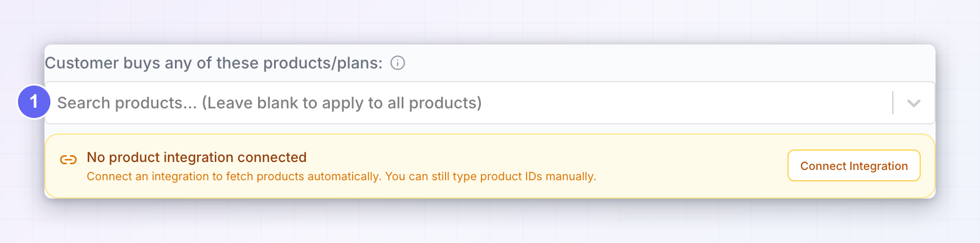This screenshot has height=243, width=980.
Task: Click the downward chevron at the search field's end
Action: pos(914,103)
